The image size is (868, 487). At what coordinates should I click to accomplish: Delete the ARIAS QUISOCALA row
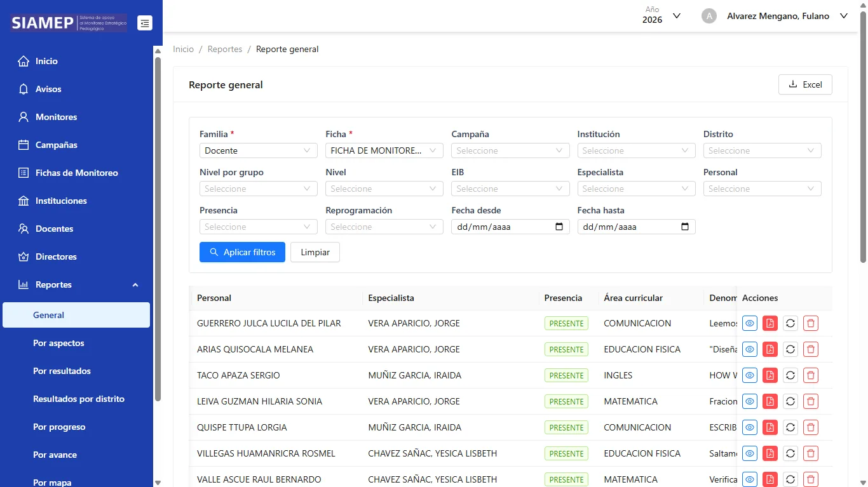[811, 349]
